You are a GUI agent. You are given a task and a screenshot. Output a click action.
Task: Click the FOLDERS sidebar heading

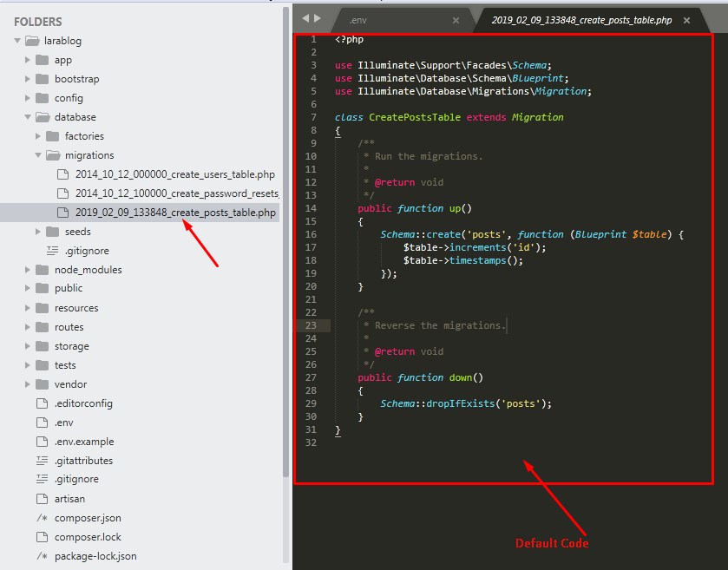(x=37, y=22)
